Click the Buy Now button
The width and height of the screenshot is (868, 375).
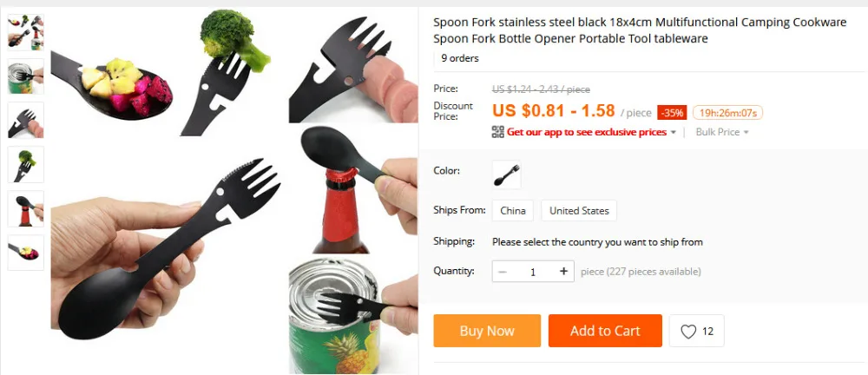click(x=487, y=331)
